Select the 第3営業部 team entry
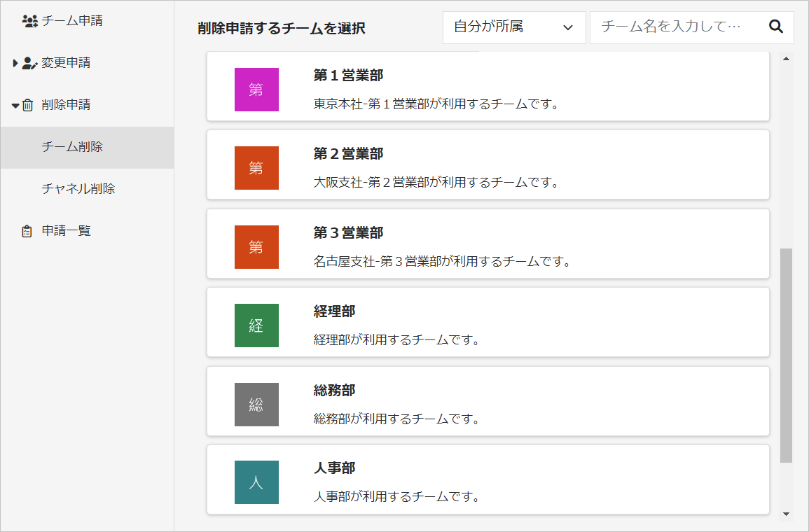Image resolution: width=809 pixels, height=532 pixels. tap(488, 244)
